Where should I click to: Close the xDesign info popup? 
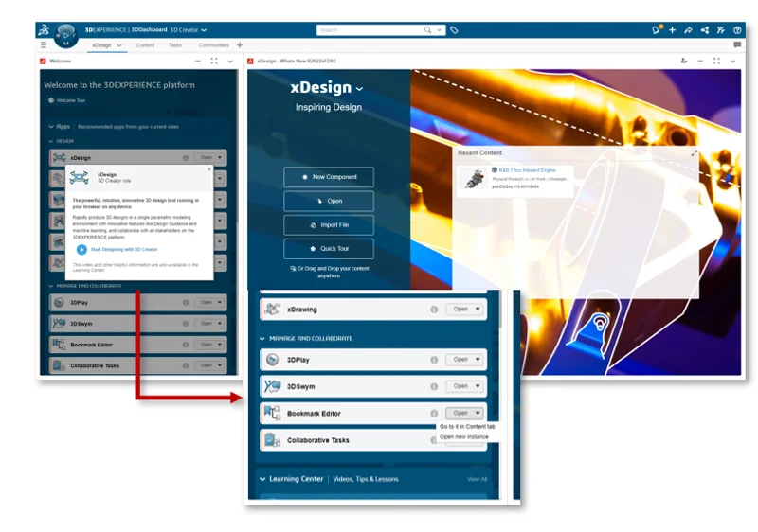[x=208, y=168]
